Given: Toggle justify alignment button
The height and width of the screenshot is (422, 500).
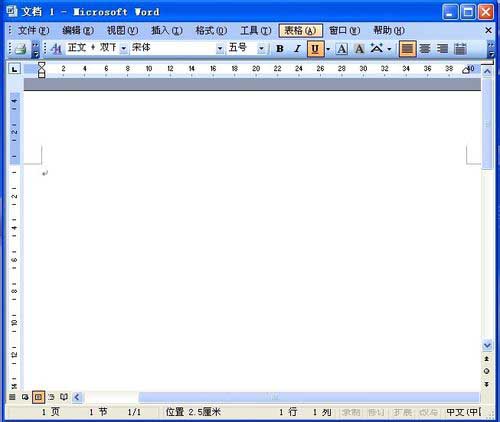Looking at the screenshot, I should point(407,49).
